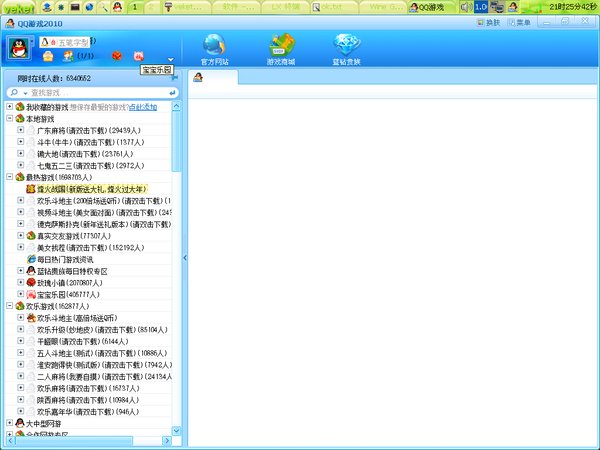The image size is (600, 450).
Task: Collapse the 最热游戏 category
Action: coord(9,177)
